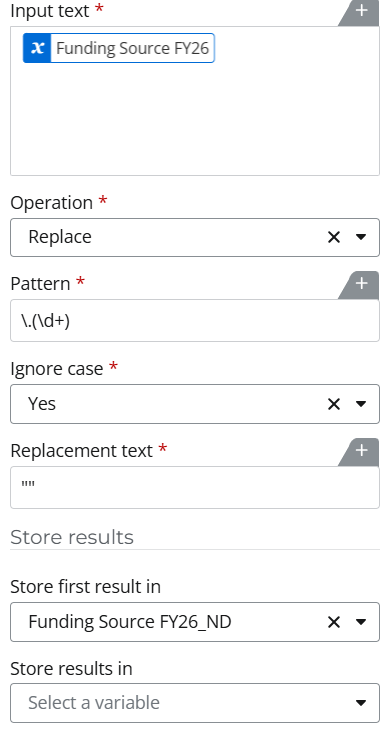Open the Select a variable dropdown
The image size is (381, 735).
(x=195, y=703)
